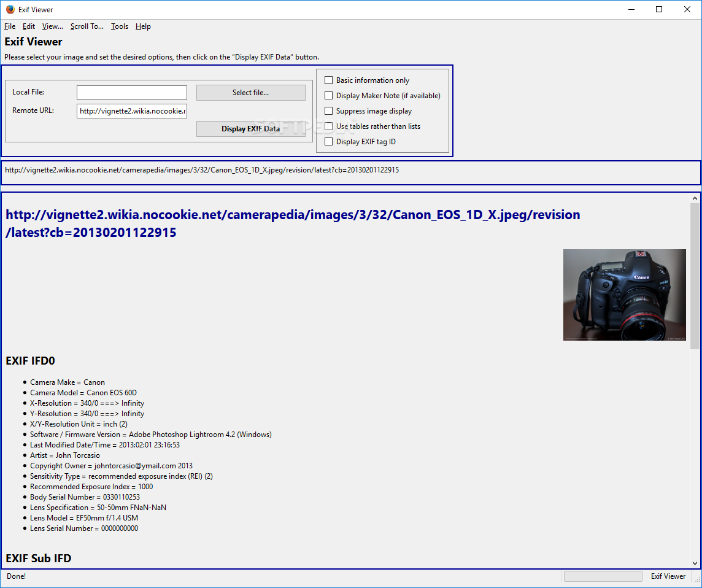Click 'Recommended Exposure Index = 1000' entry

point(91,487)
